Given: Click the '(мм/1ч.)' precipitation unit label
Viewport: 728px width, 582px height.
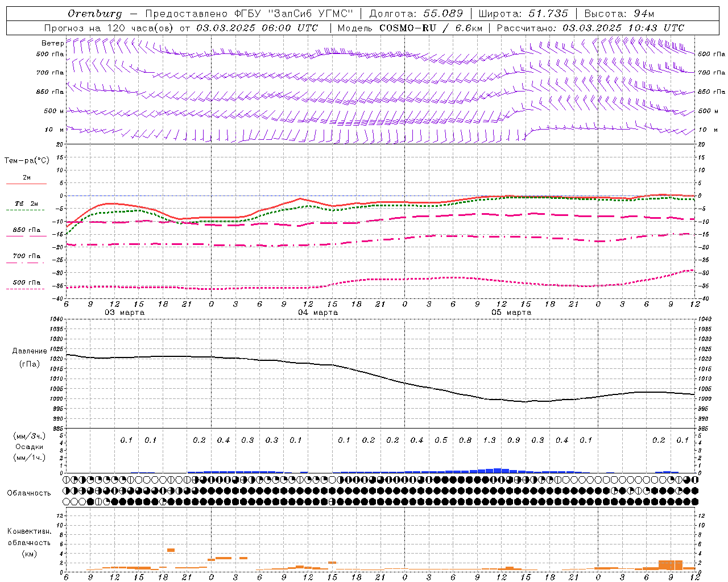Looking at the screenshot, I should (30, 458).
